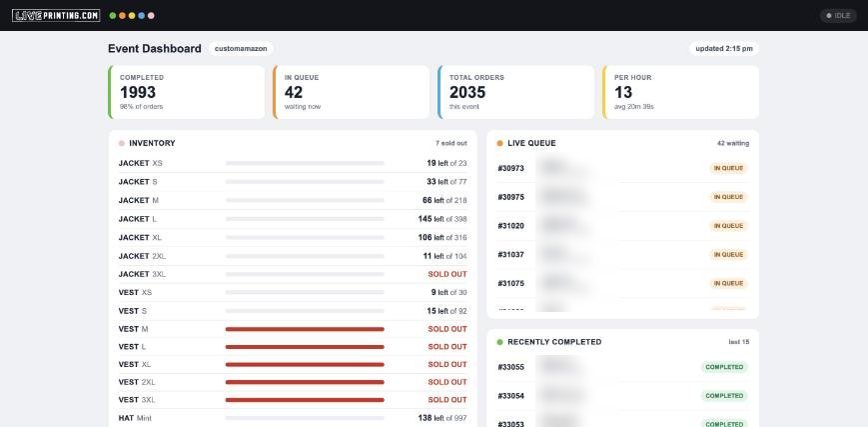Open queued order #31037
Image resolution: width=868 pixels, height=427 pixels.
[622, 255]
